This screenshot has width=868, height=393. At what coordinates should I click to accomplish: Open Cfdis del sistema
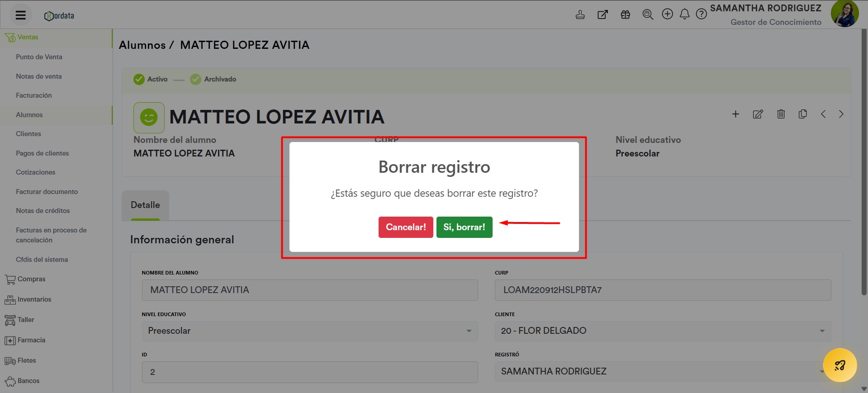coord(42,260)
